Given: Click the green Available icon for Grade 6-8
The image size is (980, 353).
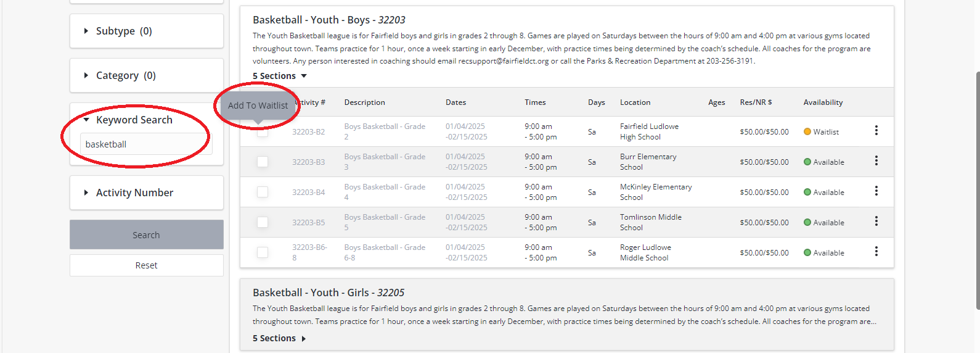Looking at the screenshot, I should click(807, 253).
